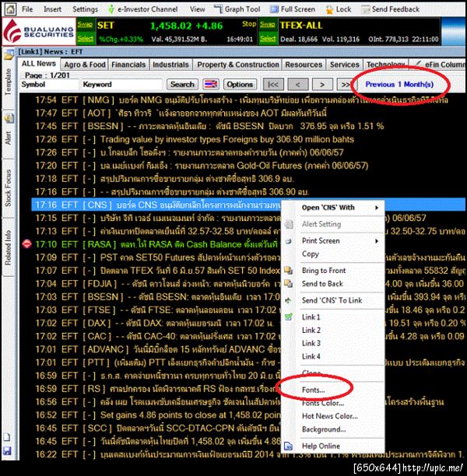The image size is (467, 476).
Task: Click the save disk icon at sidebar bottom
Action: (7, 451)
